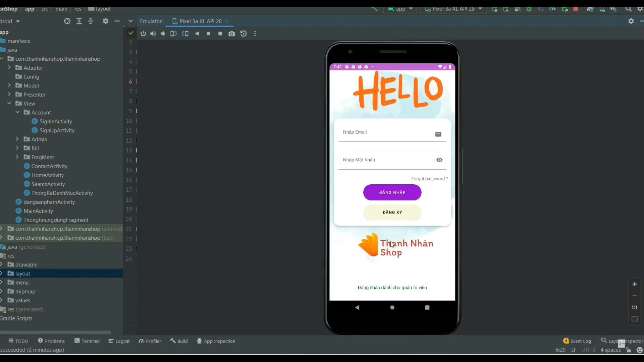This screenshot has height=362, width=644.
Task: Click emulator toolbar Overview square icon
Action: (220, 34)
